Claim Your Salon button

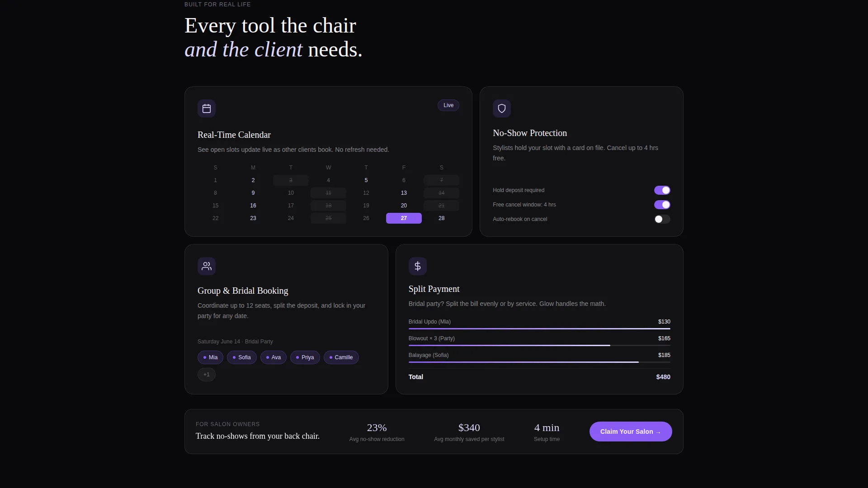(631, 432)
